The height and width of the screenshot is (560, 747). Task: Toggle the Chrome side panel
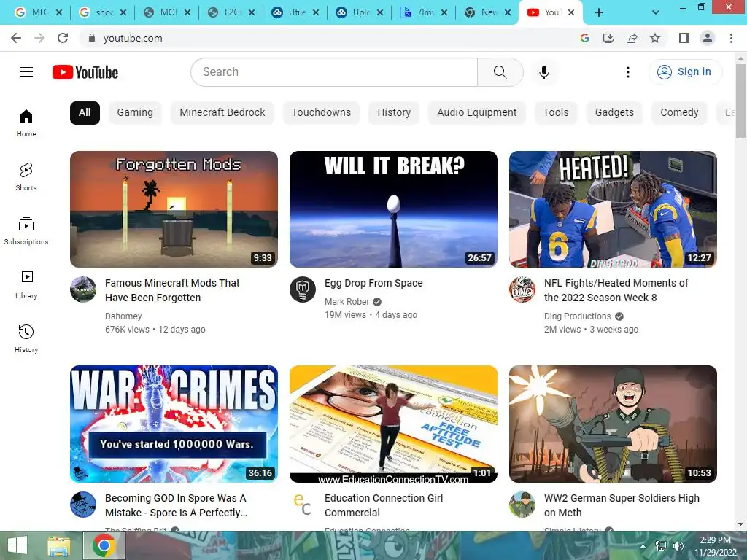[x=684, y=38]
